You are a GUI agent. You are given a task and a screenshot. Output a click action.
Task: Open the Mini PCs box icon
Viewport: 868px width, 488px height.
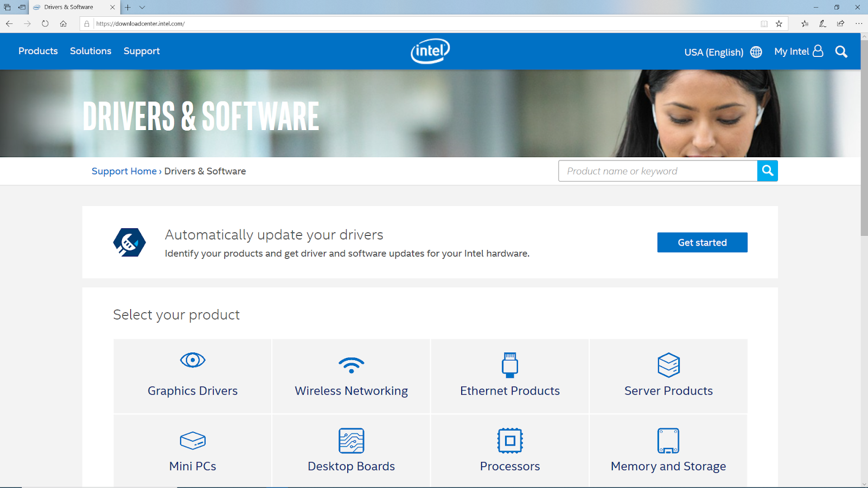pyautogui.click(x=193, y=440)
